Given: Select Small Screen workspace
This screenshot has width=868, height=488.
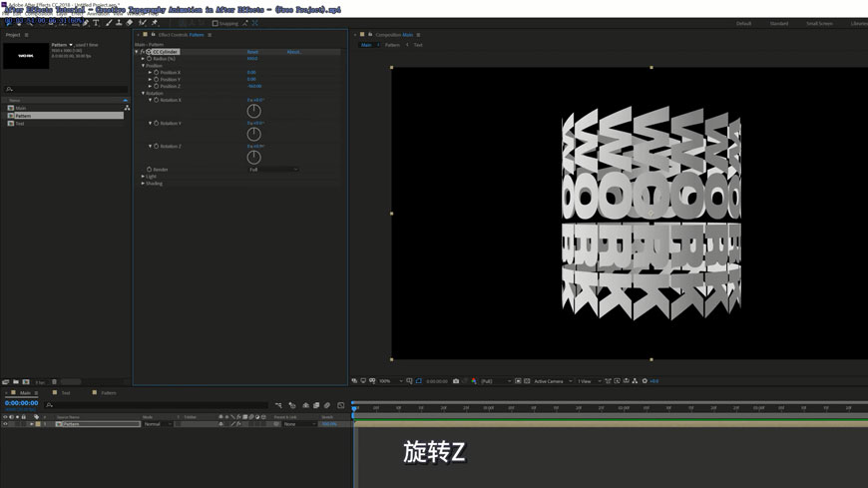Looking at the screenshot, I should 819,23.
